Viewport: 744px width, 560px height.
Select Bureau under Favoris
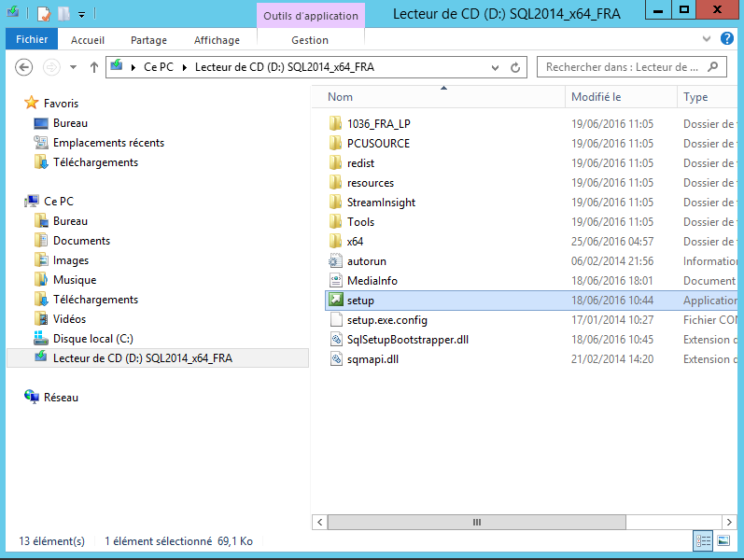[70, 123]
